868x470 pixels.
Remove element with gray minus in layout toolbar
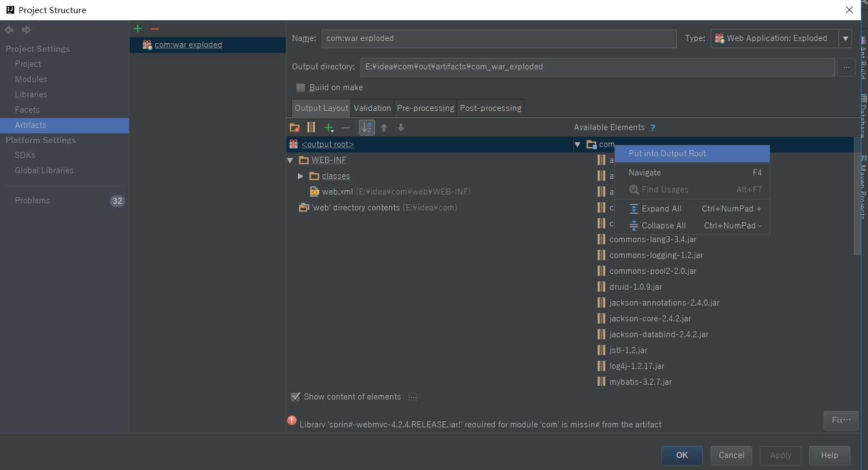coord(345,127)
